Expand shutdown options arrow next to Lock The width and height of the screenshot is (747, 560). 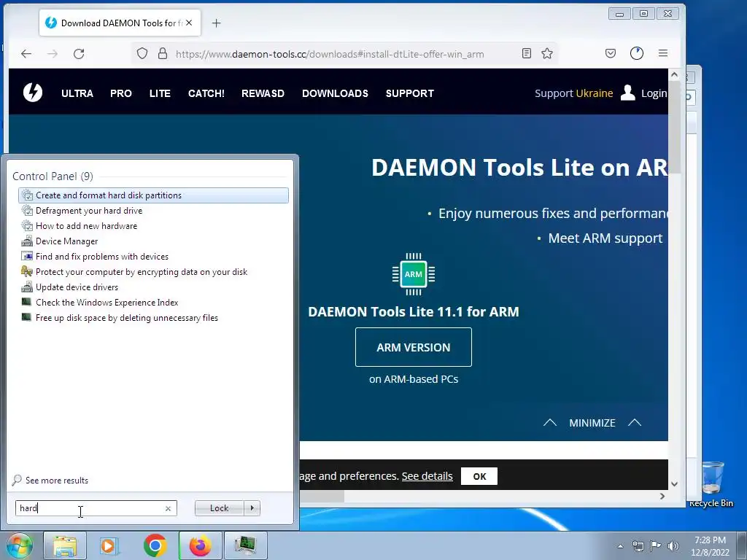252,508
